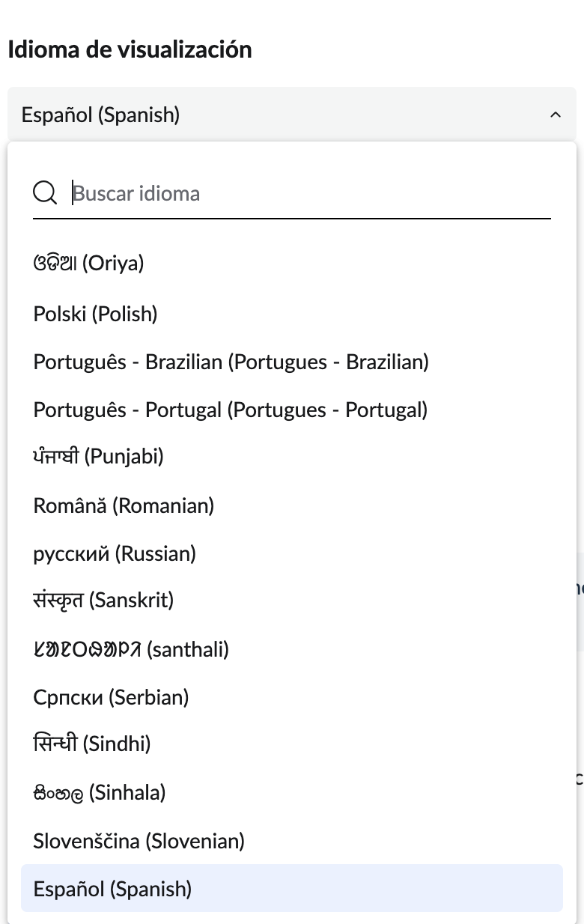Click the magnifying glass search icon

45,192
